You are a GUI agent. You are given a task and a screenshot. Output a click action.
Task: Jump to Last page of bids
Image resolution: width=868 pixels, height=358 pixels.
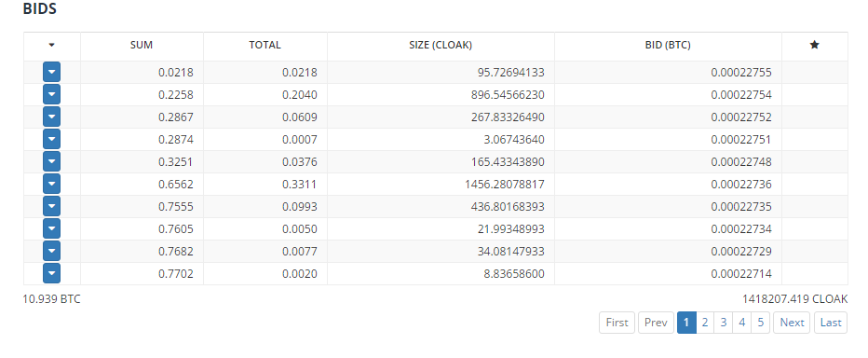tap(831, 323)
